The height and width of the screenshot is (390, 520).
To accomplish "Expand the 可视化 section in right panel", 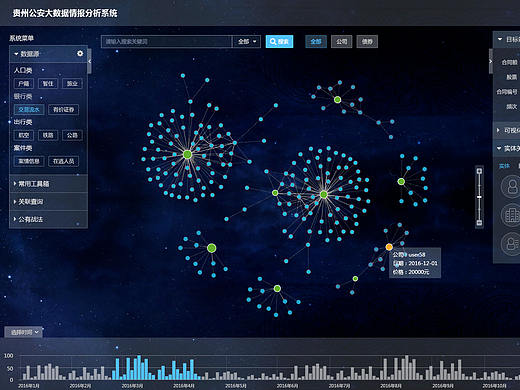I will click(507, 130).
